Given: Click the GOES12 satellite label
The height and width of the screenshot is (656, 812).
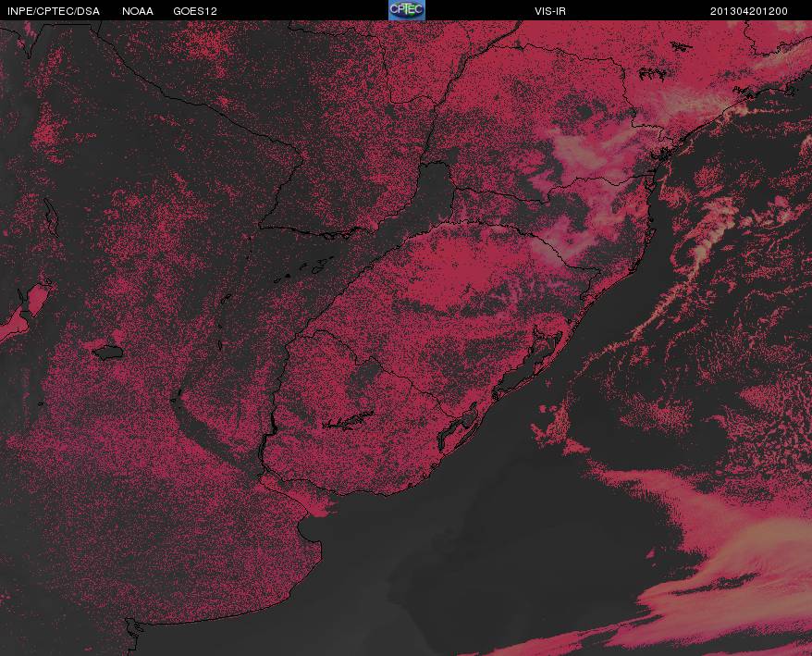Looking at the screenshot, I should pos(195,11).
